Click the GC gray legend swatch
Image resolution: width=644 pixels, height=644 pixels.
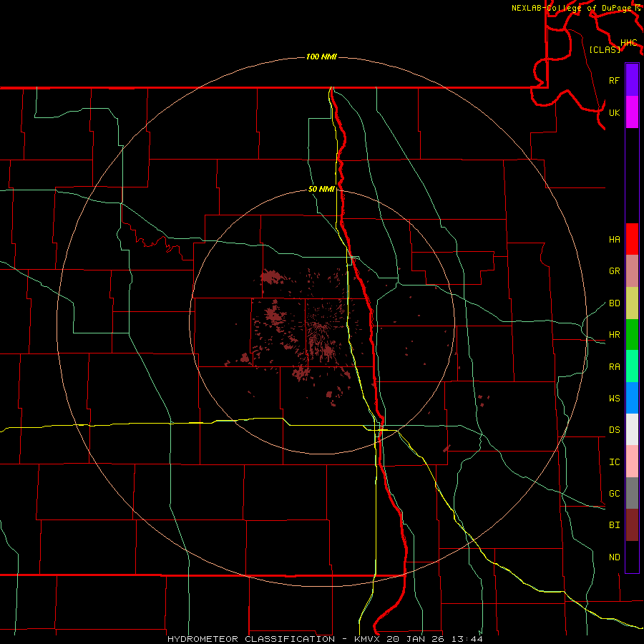click(x=632, y=493)
